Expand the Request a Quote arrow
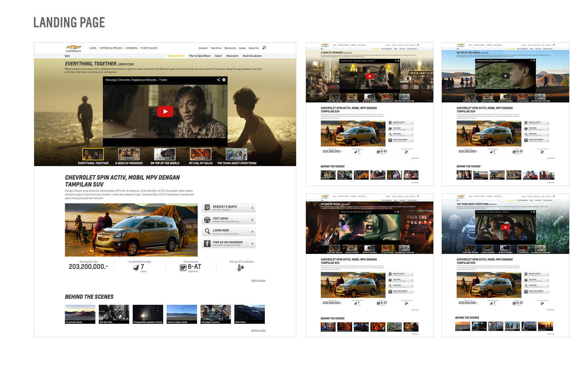The height and width of the screenshot is (367, 588). coord(252,208)
